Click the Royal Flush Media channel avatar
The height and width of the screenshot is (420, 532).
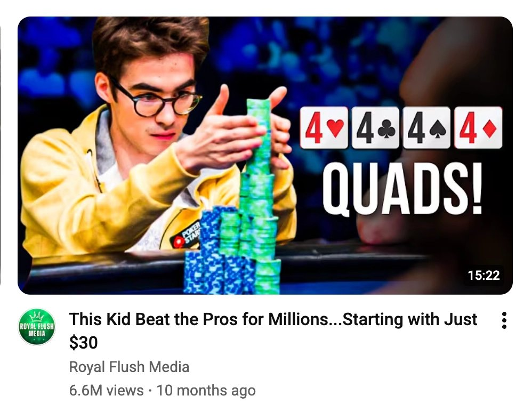(37, 327)
